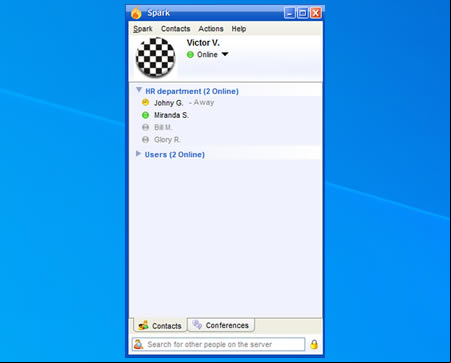Click the Away status text

click(x=204, y=102)
